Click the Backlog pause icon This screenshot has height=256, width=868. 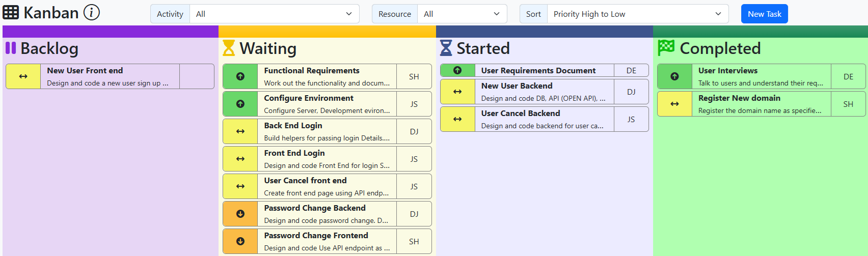click(x=11, y=48)
